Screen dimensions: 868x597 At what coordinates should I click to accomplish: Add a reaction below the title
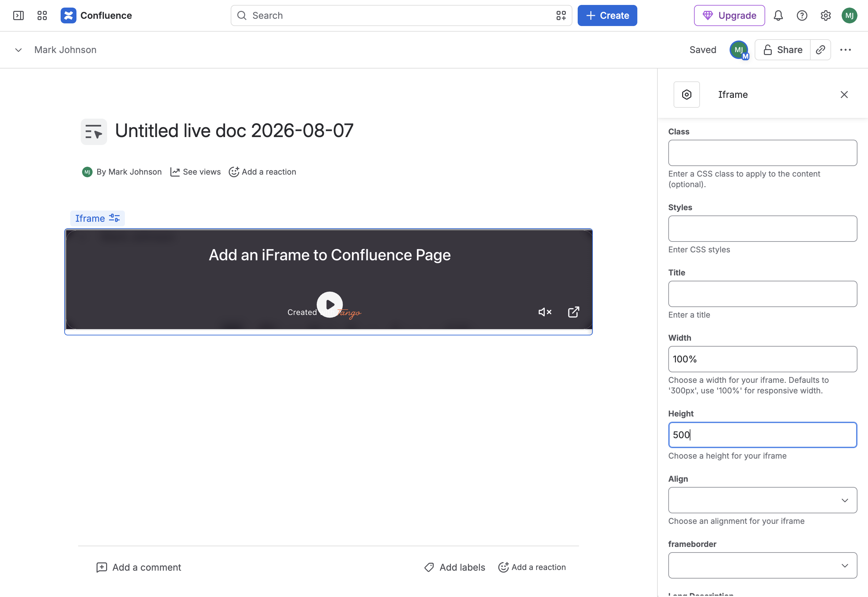tap(262, 172)
